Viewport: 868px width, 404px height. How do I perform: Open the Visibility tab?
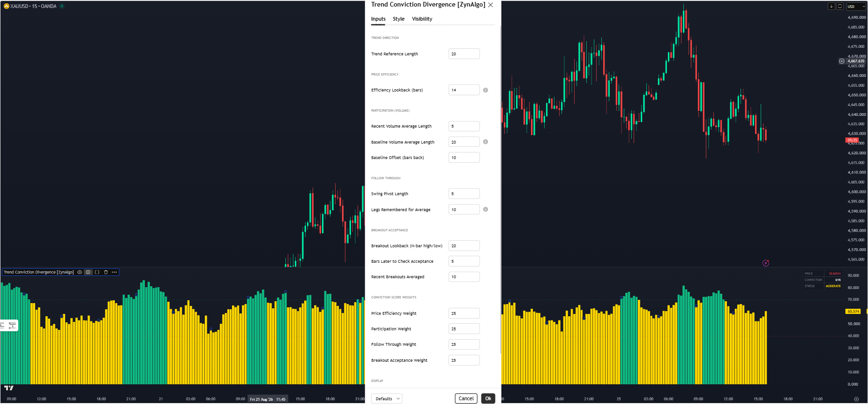pos(422,19)
